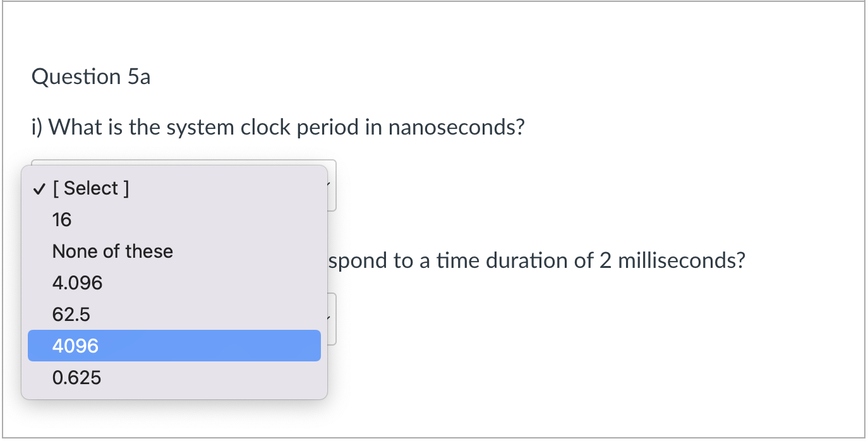Select "0.625" at the bottom of the list
868x441 pixels.
[77, 377]
